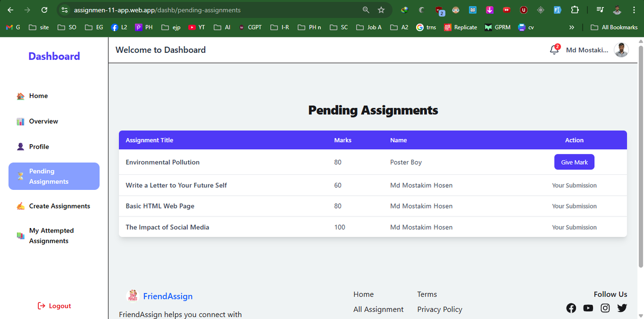Click the Basic HTML Web Page title

[x=160, y=206]
